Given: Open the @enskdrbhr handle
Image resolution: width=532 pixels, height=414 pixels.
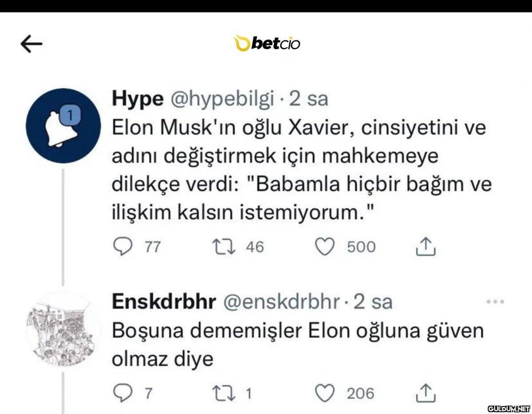Looking at the screenshot, I should coord(280,302).
